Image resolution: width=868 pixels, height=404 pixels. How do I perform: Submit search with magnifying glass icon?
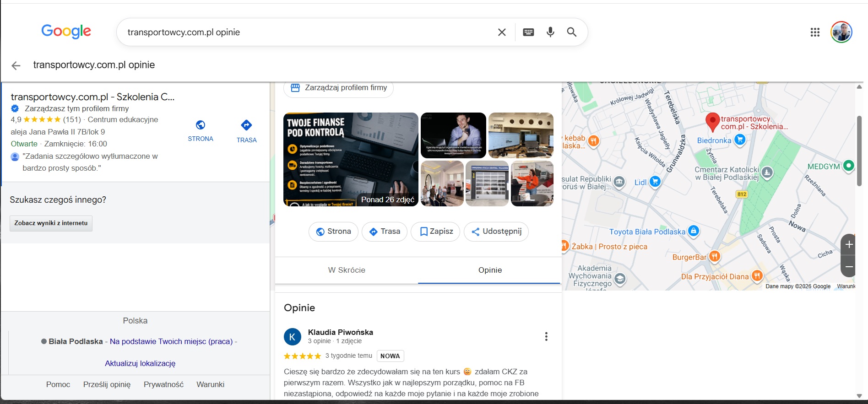(x=572, y=32)
